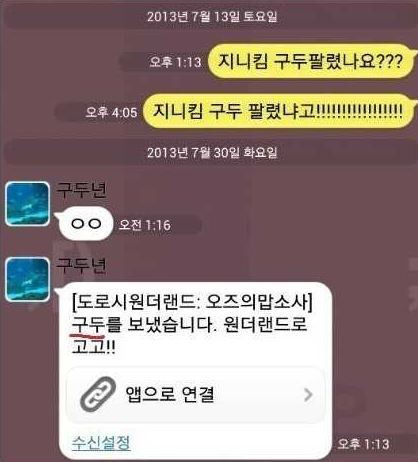Tap the 2013년 7월 13일 토요일 date divider
Viewport: 418px width, 462px height.
[x=212, y=16]
